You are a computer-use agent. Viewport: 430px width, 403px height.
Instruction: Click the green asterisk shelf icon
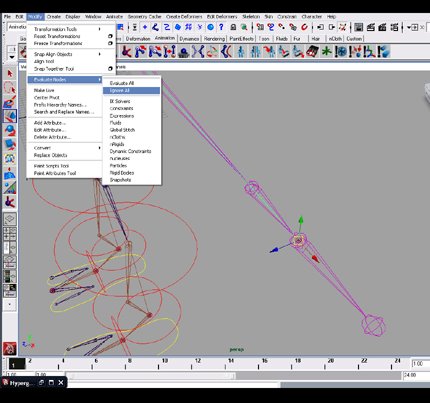coord(326,52)
